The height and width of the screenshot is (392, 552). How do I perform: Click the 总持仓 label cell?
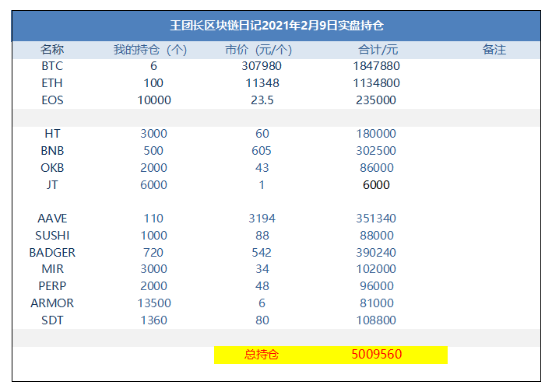tap(262, 355)
